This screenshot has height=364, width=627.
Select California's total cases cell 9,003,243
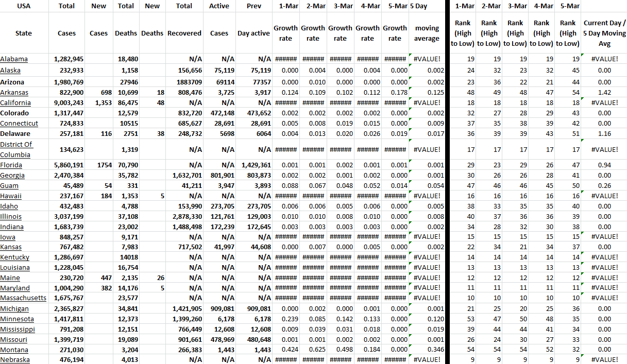click(69, 102)
